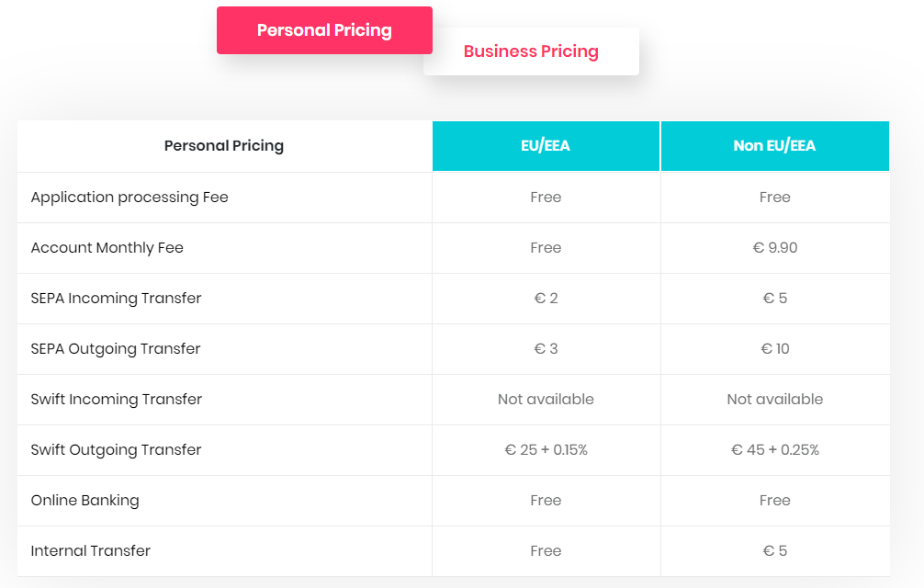924x588 pixels.
Task: Click the SEPA Incoming Transfer label
Action: coord(116,299)
